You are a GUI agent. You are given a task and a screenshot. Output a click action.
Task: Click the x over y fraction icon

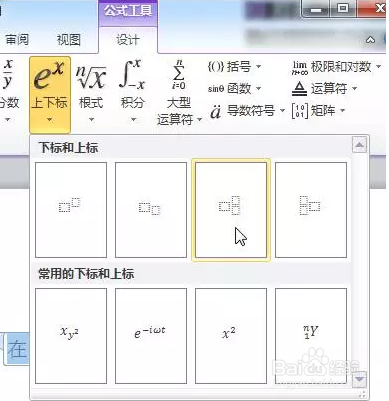[x=7, y=74]
